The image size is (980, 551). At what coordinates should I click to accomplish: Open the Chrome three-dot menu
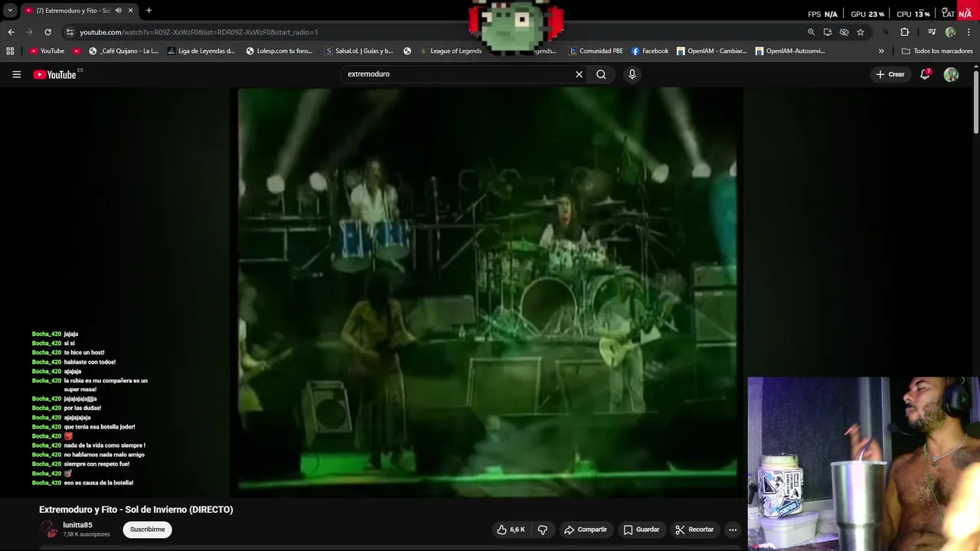[x=969, y=32]
